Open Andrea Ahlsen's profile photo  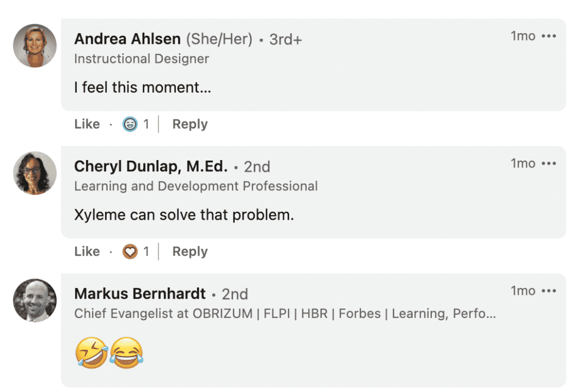pos(35,45)
